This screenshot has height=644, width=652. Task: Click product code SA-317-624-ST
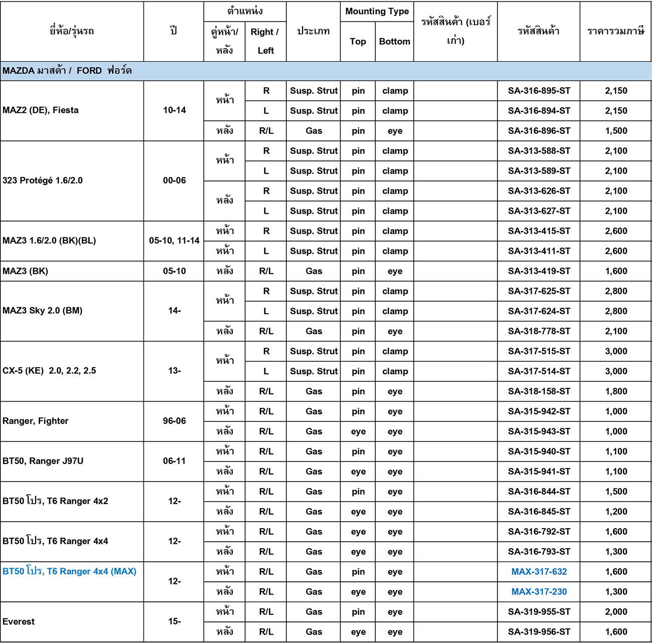[539, 311]
